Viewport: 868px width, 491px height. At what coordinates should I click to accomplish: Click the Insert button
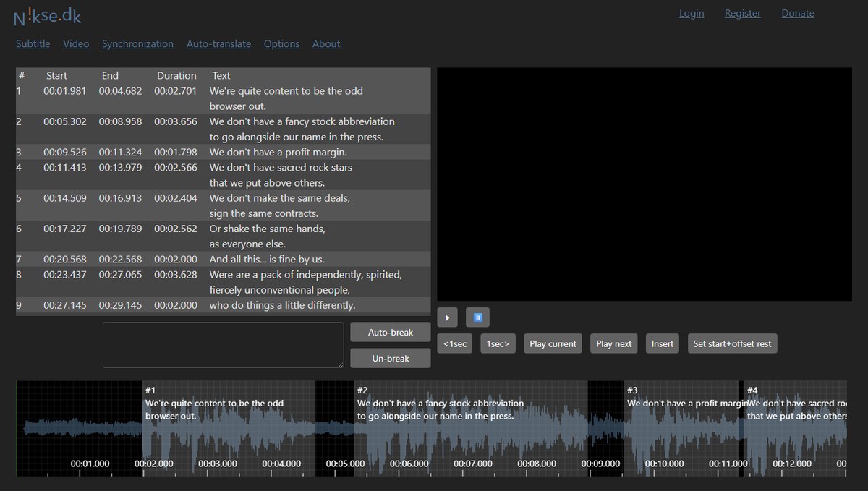pos(663,343)
